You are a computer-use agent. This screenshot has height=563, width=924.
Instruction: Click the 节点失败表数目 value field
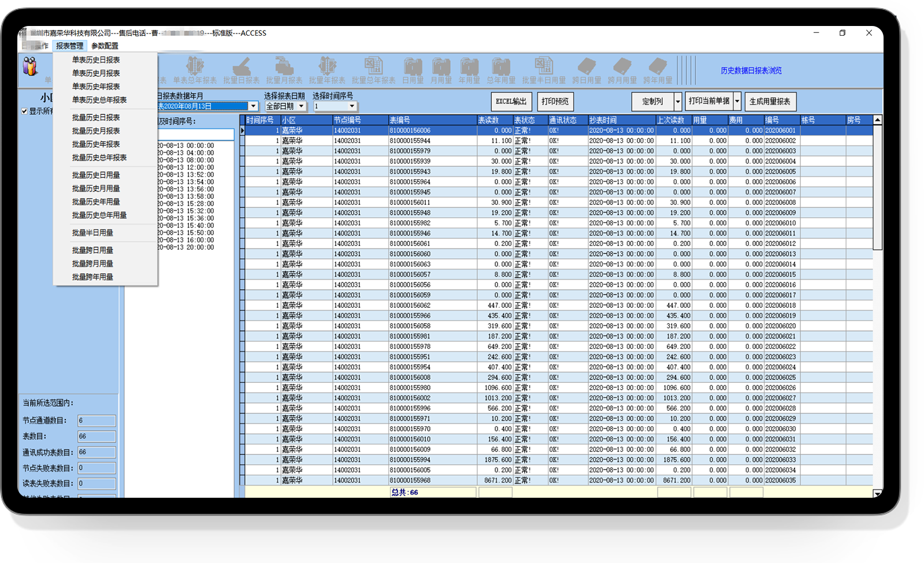pos(97,468)
